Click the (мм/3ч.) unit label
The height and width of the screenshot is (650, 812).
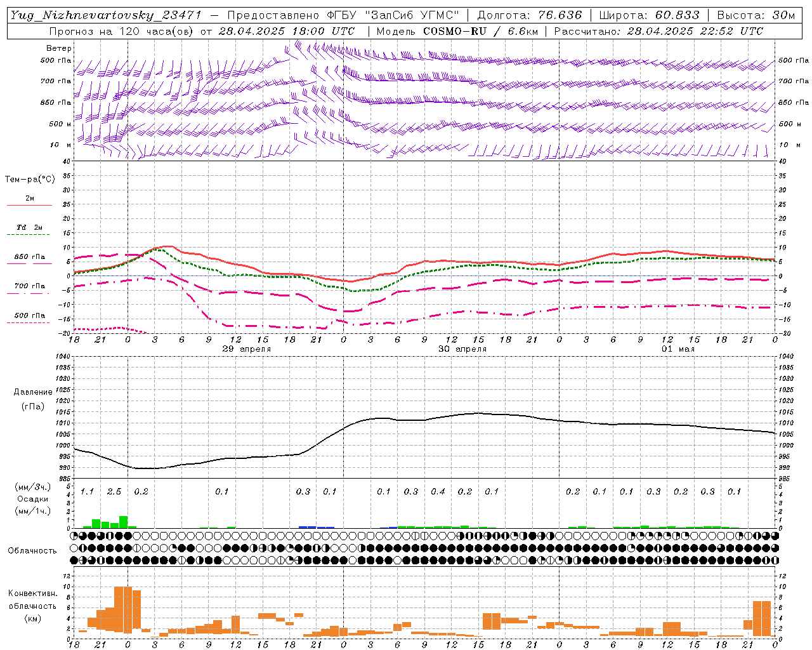(32, 487)
